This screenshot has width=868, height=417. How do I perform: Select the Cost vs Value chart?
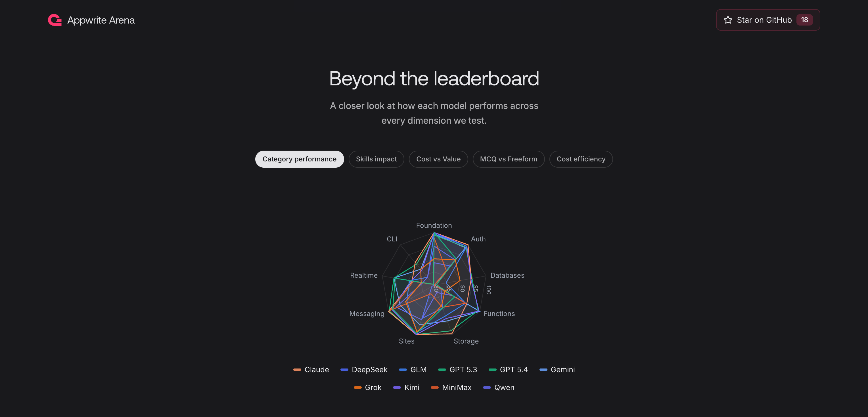click(438, 159)
